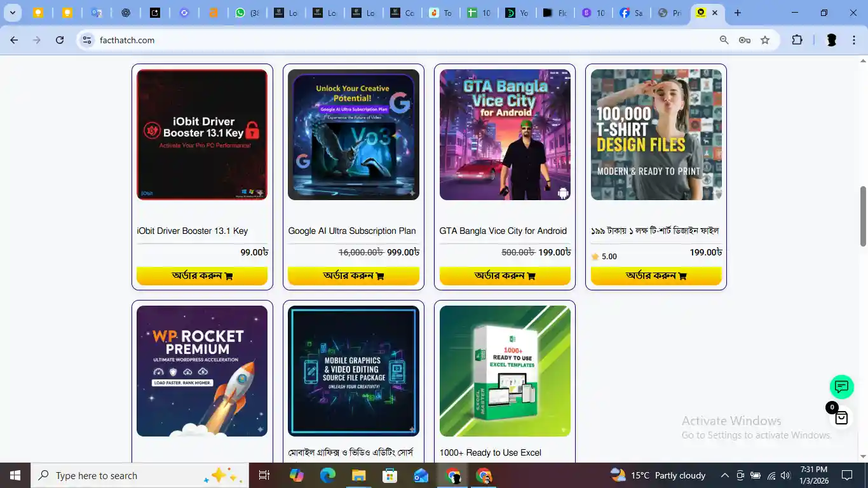868x488 pixels.
Task: Switch to the Google Translate tab
Action: click(x=97, y=13)
